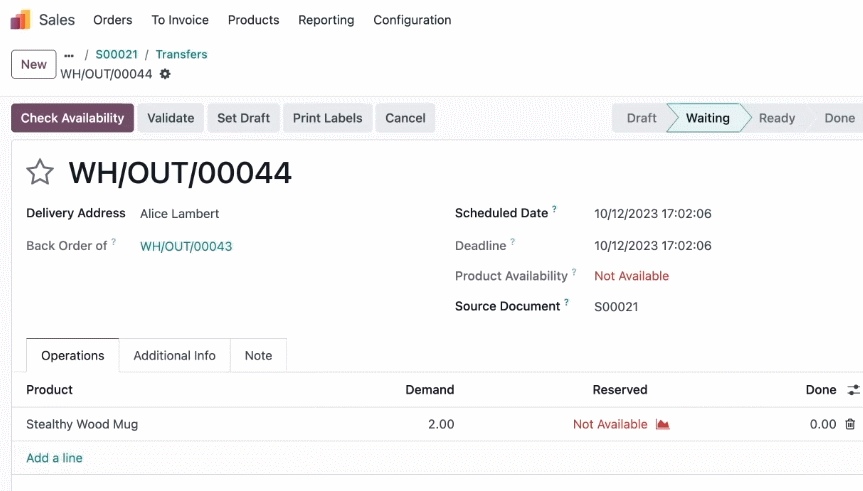The width and height of the screenshot is (863, 491).
Task: Switch to the Additional Info tab
Action: pos(174,356)
